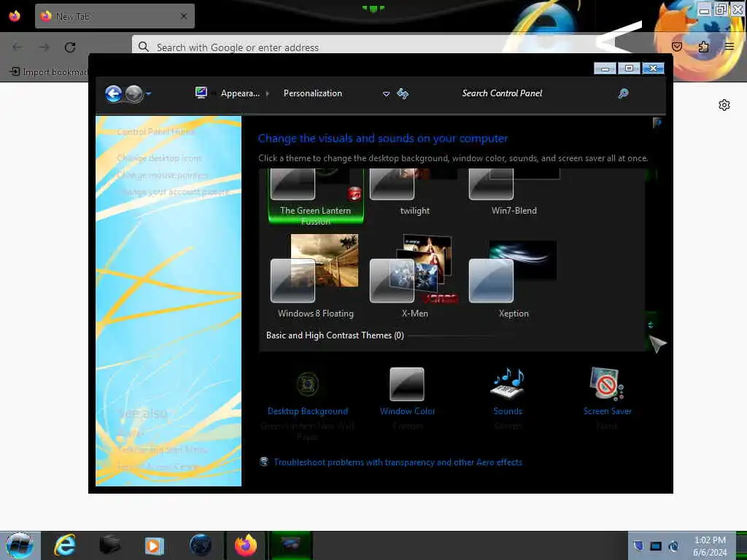Click the Firefox forward navigation arrow
The image size is (747, 560).
pos(44,47)
